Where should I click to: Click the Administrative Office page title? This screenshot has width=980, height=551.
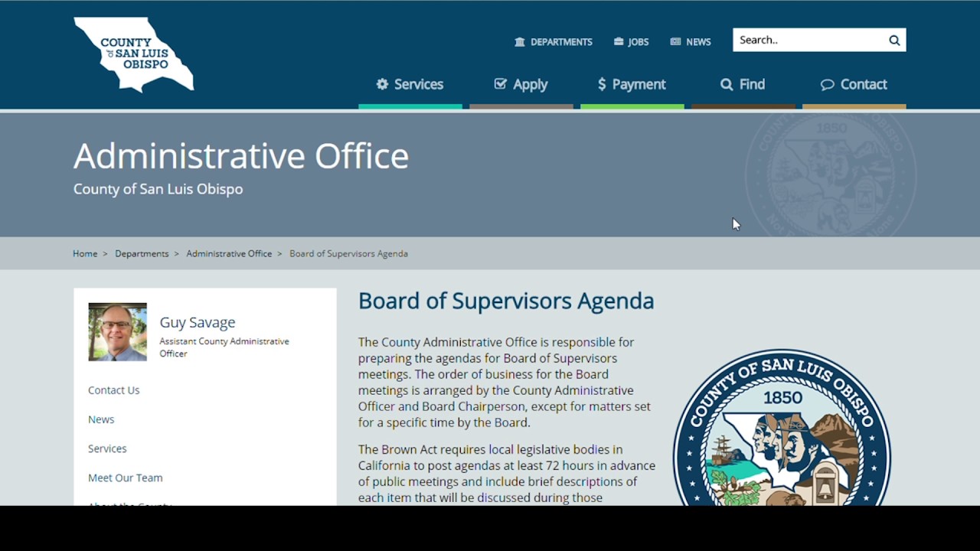click(x=241, y=156)
